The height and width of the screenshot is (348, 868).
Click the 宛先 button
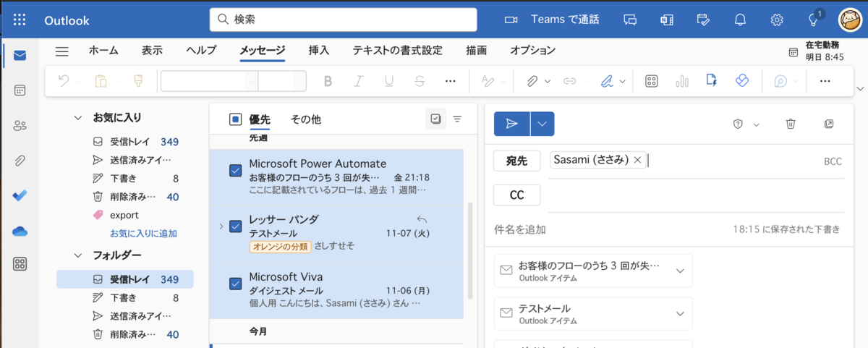(x=516, y=161)
